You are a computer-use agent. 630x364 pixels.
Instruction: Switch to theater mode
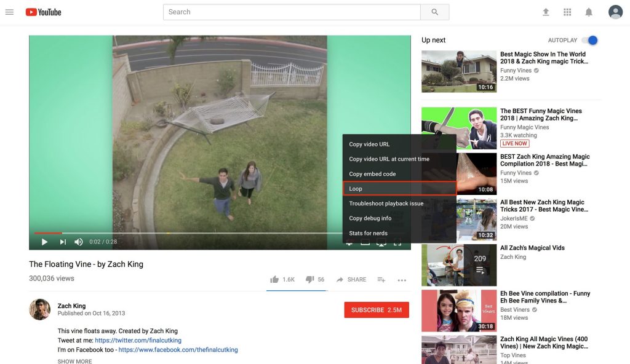coord(365,242)
